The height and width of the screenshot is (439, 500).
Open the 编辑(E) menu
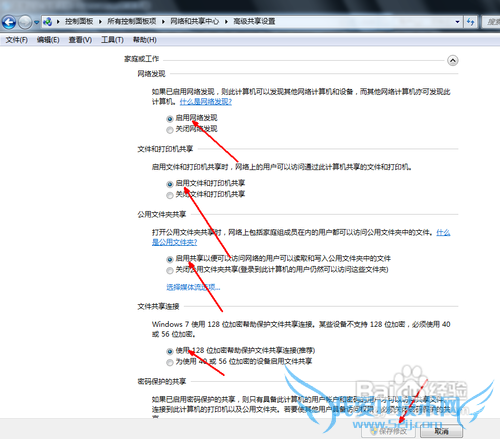[48, 40]
